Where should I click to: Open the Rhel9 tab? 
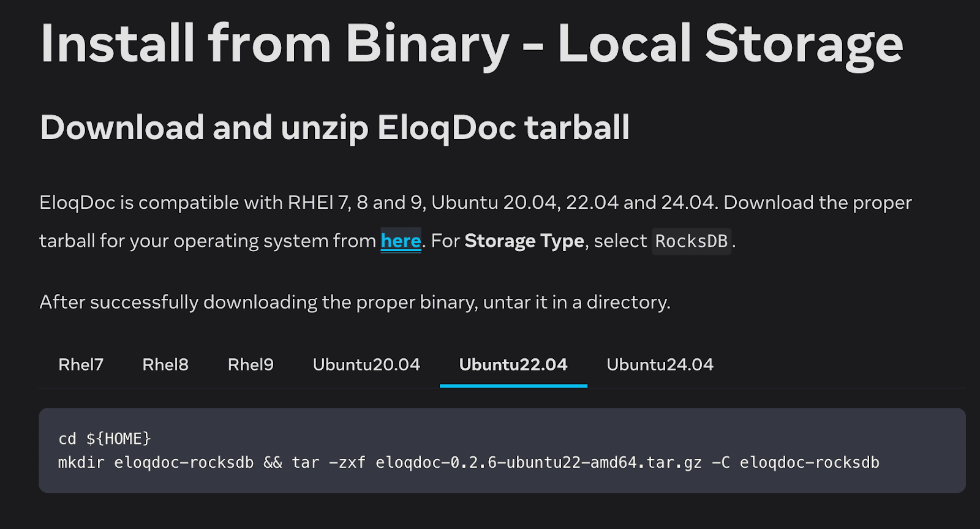point(250,364)
